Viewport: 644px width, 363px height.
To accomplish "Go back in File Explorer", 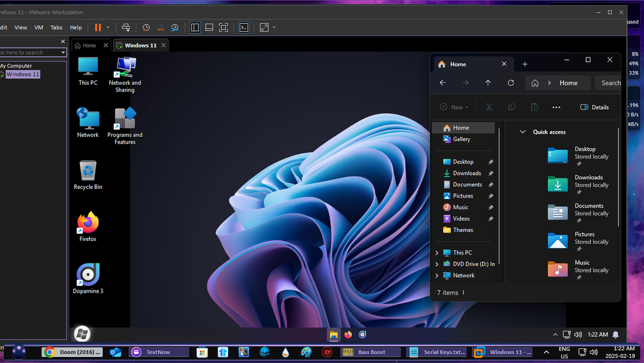I will (443, 83).
